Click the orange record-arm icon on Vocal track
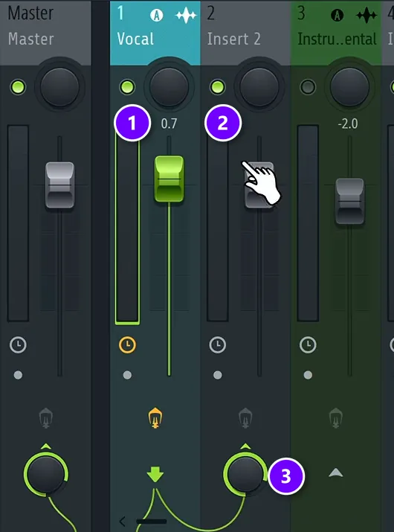This screenshot has width=394, height=532. pyautogui.click(x=155, y=418)
